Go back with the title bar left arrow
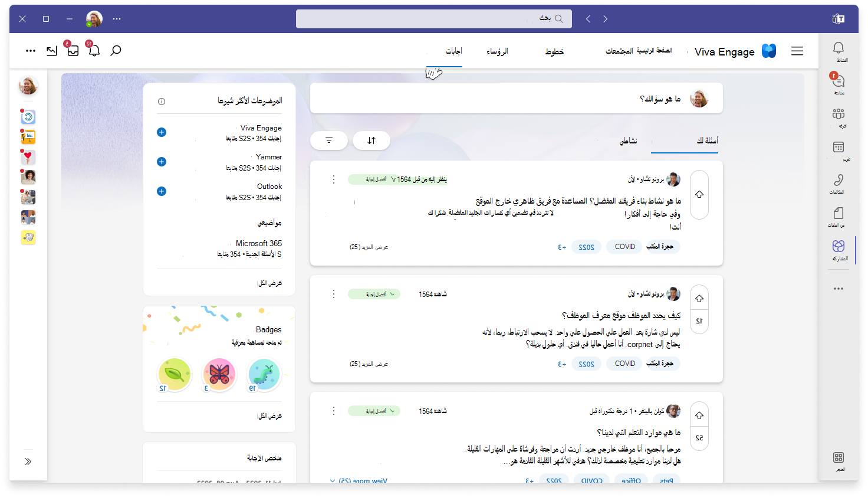 coord(588,19)
